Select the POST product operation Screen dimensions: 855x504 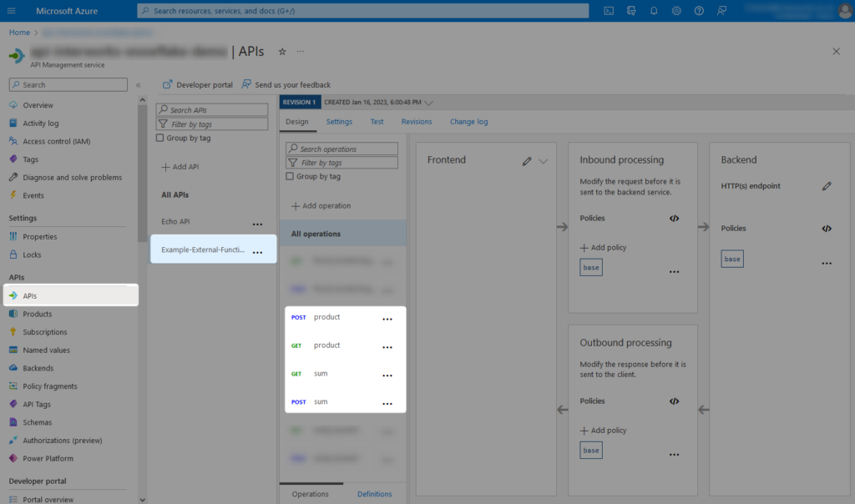click(x=326, y=318)
